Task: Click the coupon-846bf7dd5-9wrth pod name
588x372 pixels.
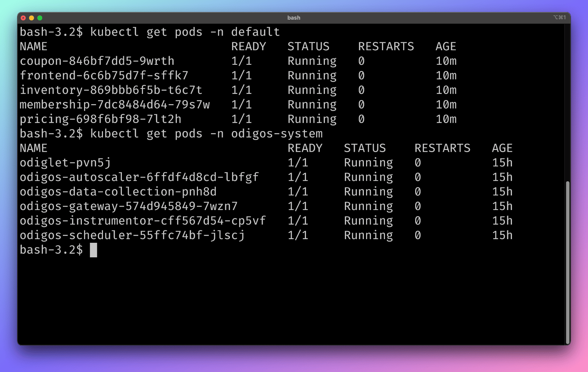Action: [x=97, y=61]
